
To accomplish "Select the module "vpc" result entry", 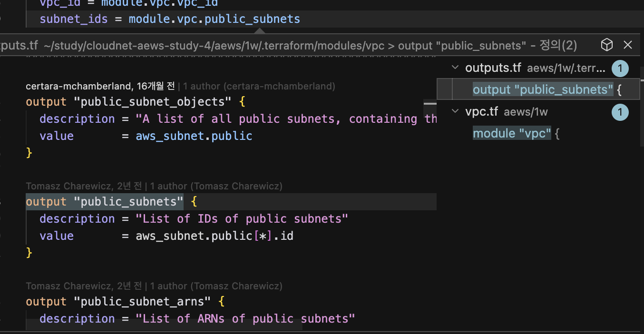I will pos(512,133).
